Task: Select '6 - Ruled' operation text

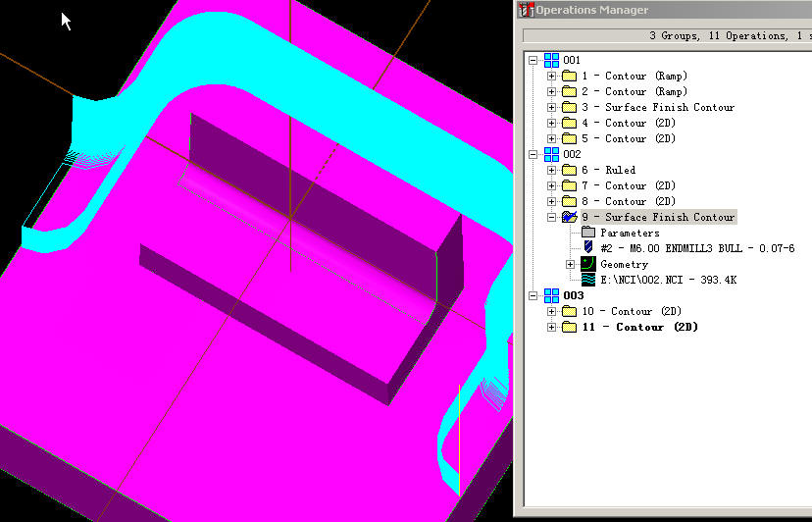Action: pos(608,170)
